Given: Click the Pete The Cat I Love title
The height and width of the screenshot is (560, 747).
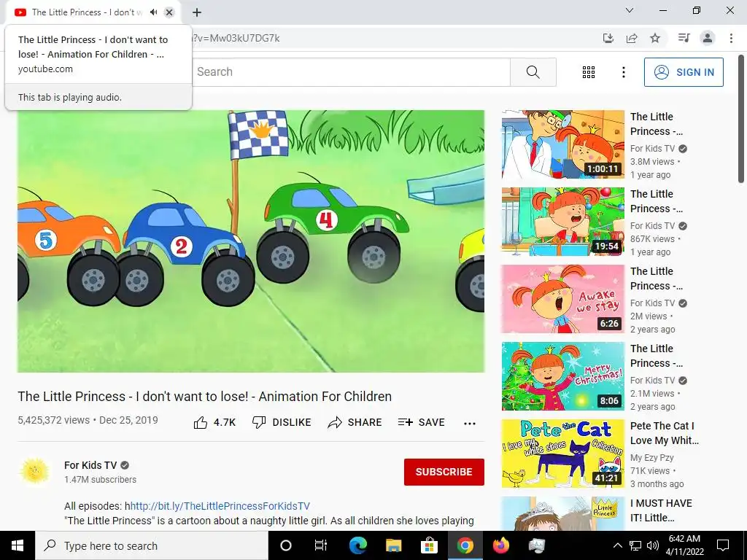Looking at the screenshot, I should tap(664, 433).
